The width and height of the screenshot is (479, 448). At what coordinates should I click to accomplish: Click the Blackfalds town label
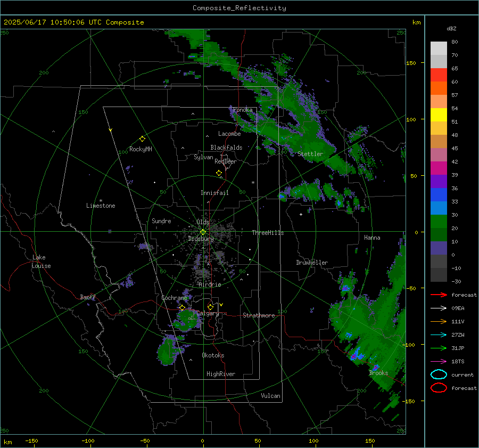226,148
